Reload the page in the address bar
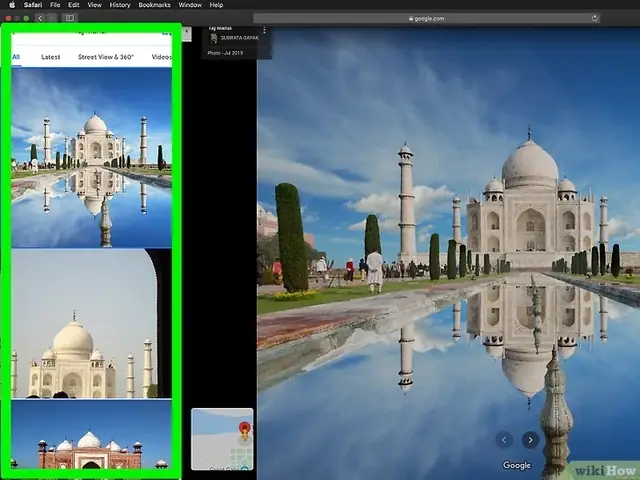 point(594,18)
